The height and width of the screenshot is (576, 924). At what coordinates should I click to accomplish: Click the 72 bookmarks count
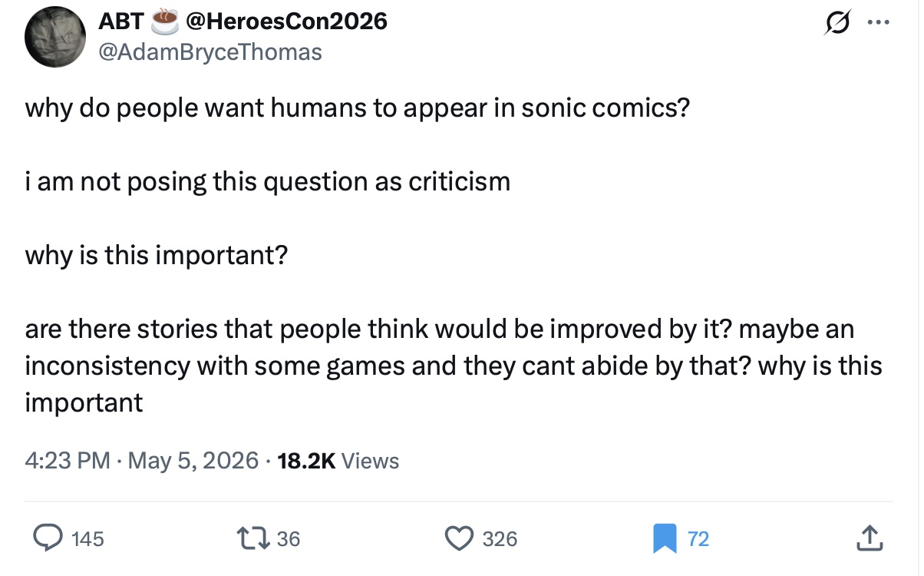point(698,539)
